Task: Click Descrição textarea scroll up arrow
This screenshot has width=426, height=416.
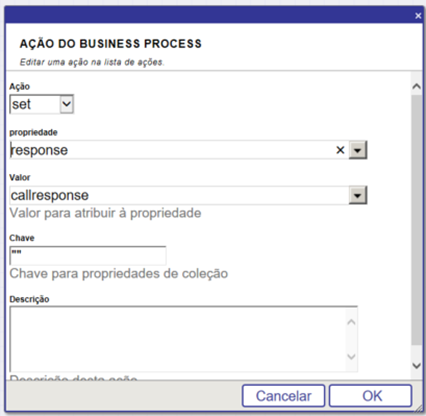Action: (351, 322)
